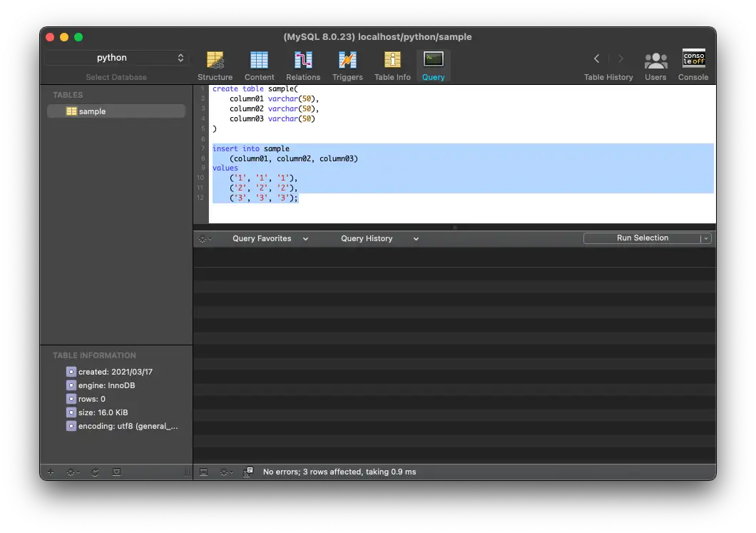756x533 pixels.
Task: Click the ('2', '2', '2'), values line
Action: (x=263, y=188)
